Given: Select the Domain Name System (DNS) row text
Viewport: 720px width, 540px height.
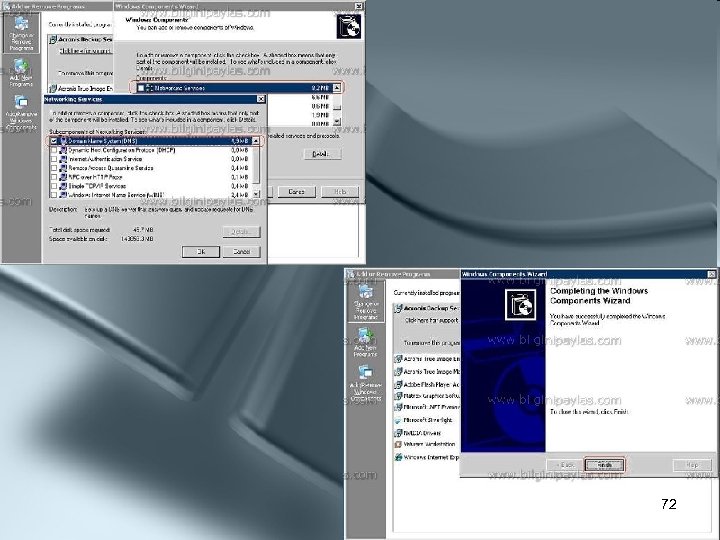Looking at the screenshot, I should coord(102,141).
